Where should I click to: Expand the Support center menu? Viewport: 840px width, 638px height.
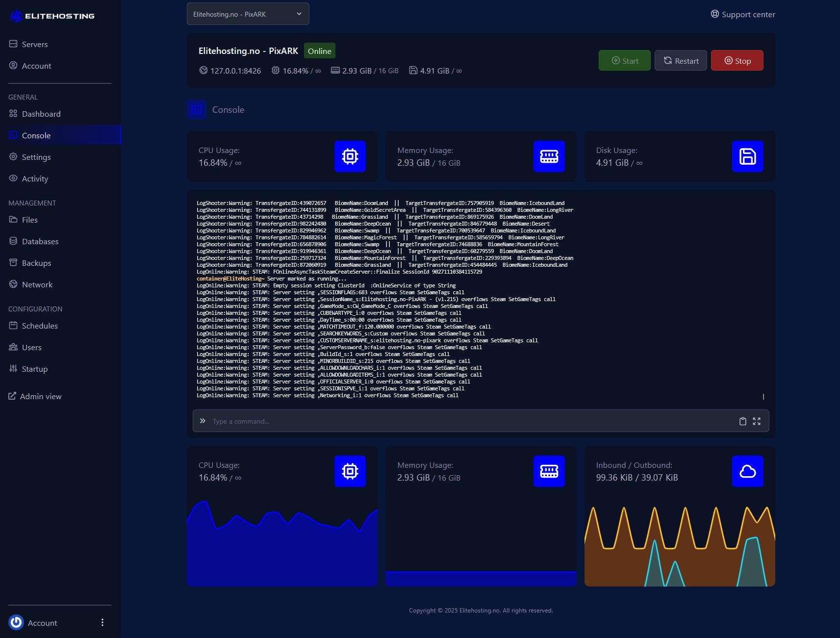(x=742, y=14)
